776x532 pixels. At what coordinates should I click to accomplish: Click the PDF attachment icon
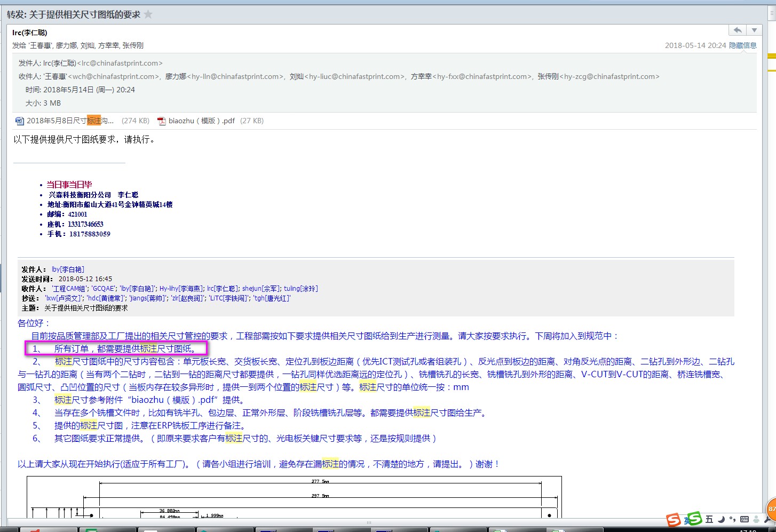click(x=162, y=121)
